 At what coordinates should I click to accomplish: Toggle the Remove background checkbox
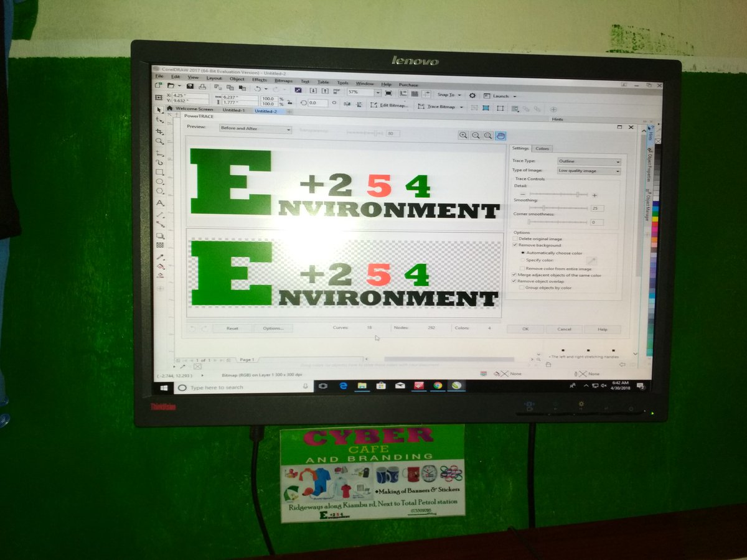coord(515,245)
